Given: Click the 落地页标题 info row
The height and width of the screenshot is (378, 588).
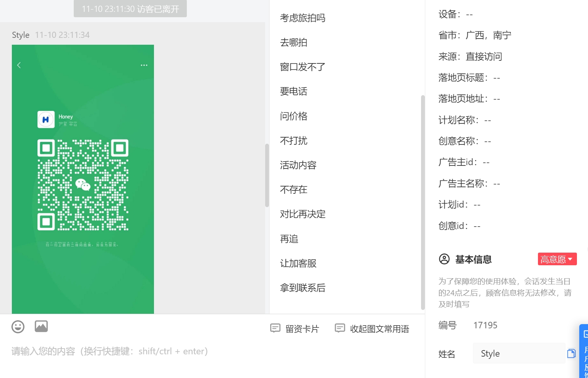Looking at the screenshot, I should (x=469, y=78).
